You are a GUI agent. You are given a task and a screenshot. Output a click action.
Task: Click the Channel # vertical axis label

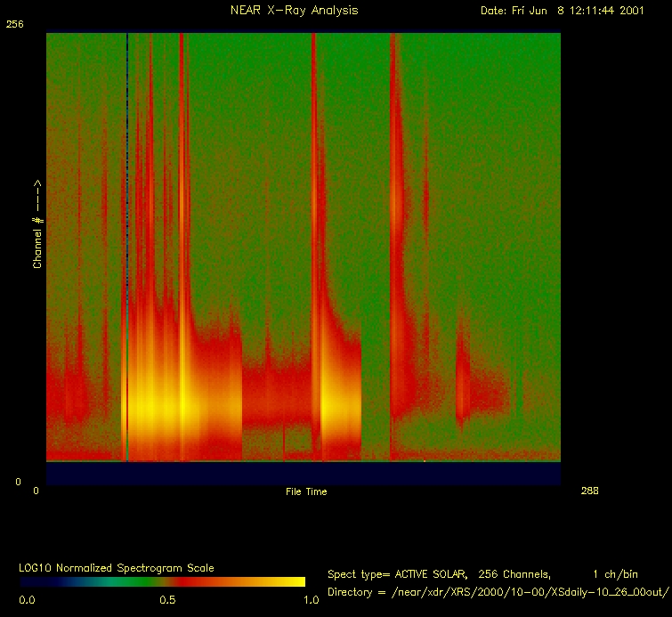pyautogui.click(x=37, y=223)
